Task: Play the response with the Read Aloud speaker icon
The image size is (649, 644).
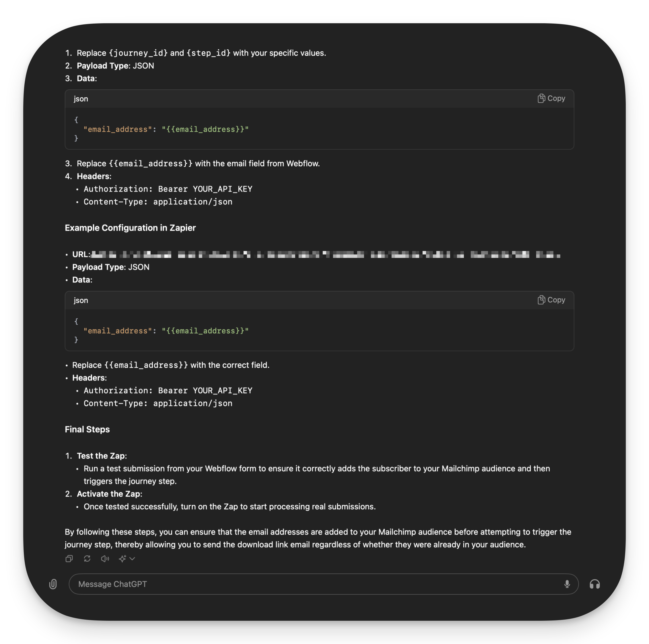Action: point(105,559)
